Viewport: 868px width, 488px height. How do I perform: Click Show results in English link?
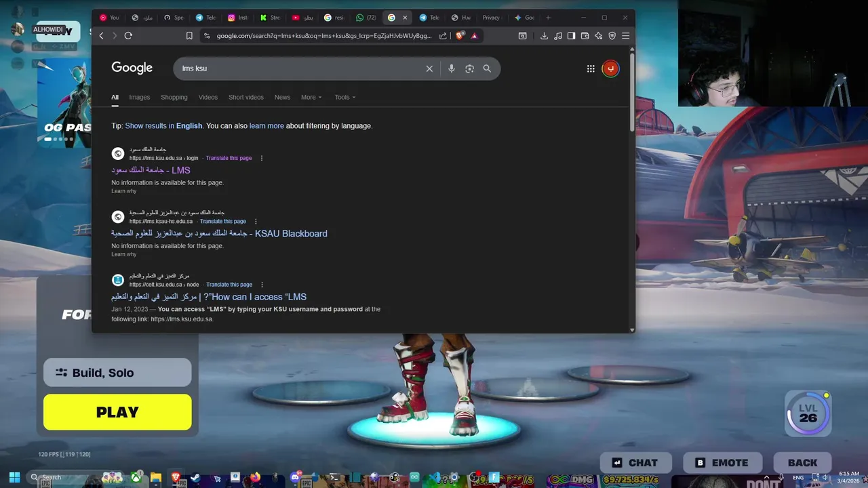click(163, 125)
